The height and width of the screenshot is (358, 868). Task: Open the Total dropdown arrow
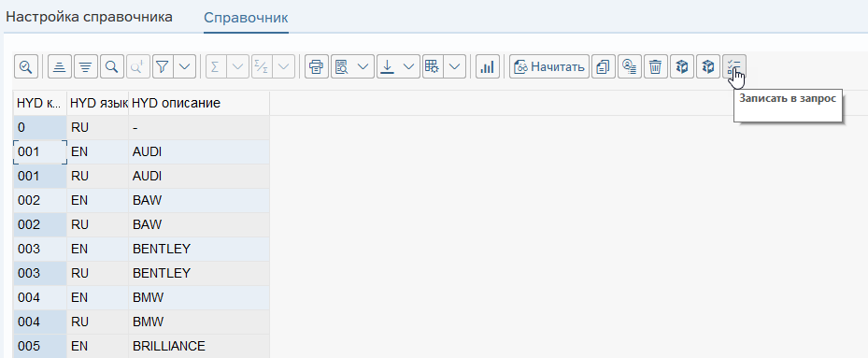click(237, 67)
